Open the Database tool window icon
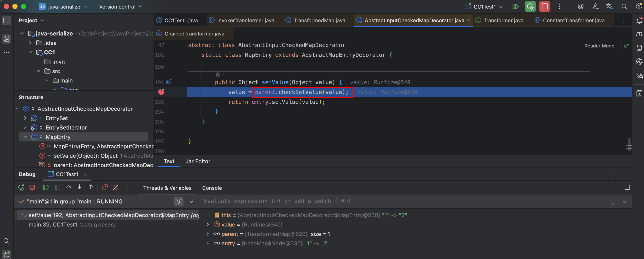The width and height of the screenshot is (644, 259). (639, 48)
